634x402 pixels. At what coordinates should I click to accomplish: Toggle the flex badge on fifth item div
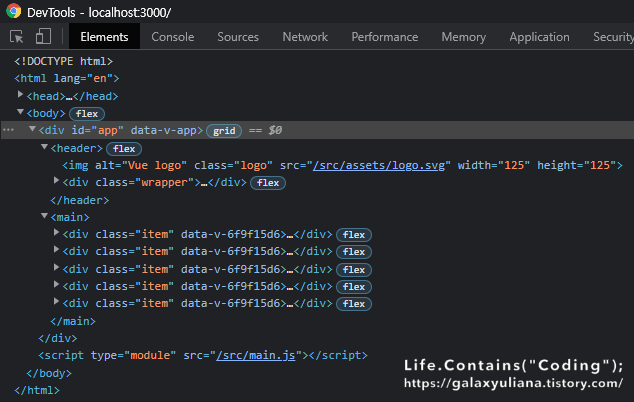coord(354,304)
